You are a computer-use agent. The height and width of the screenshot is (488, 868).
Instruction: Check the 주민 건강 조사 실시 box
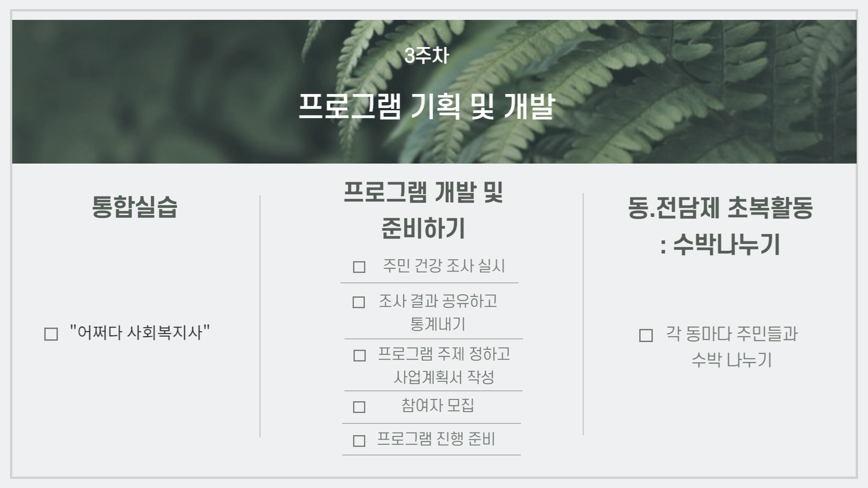pos(359,267)
